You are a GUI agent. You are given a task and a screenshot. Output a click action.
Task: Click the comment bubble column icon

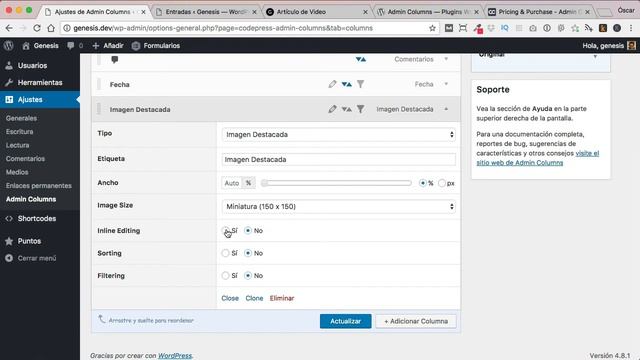click(115, 60)
